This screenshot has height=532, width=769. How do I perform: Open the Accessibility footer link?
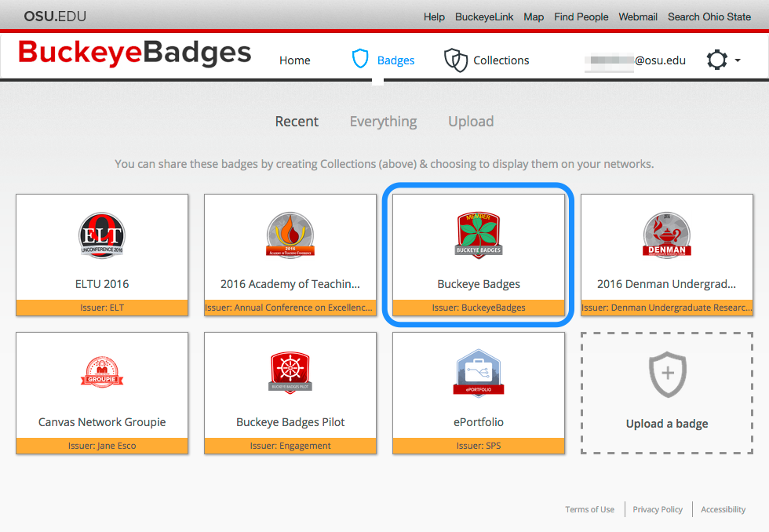coord(723,509)
